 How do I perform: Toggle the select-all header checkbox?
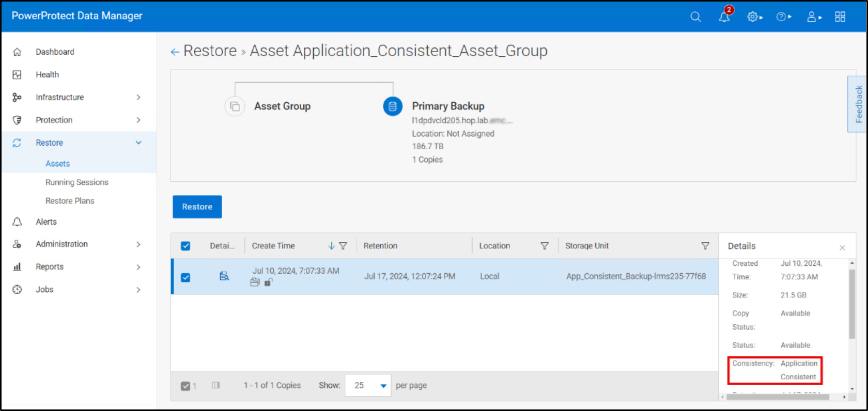[185, 246]
